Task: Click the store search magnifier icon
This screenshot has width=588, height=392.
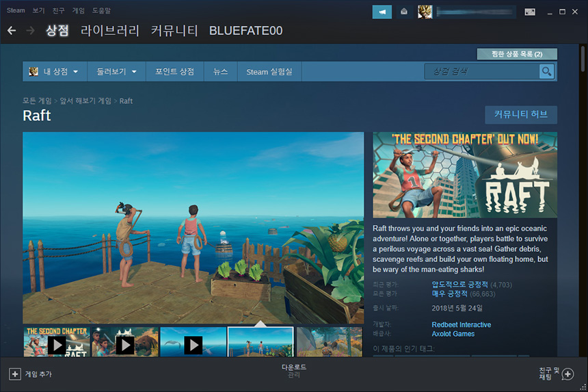Action: 546,71
